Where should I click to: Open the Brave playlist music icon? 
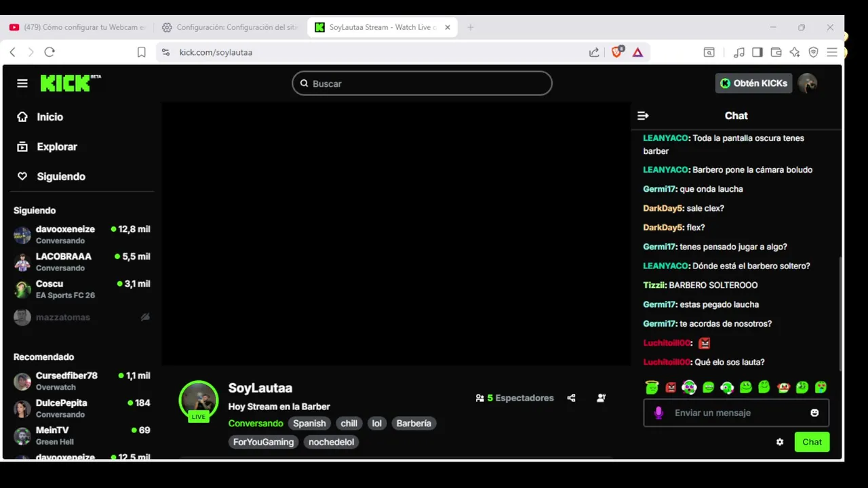point(739,52)
